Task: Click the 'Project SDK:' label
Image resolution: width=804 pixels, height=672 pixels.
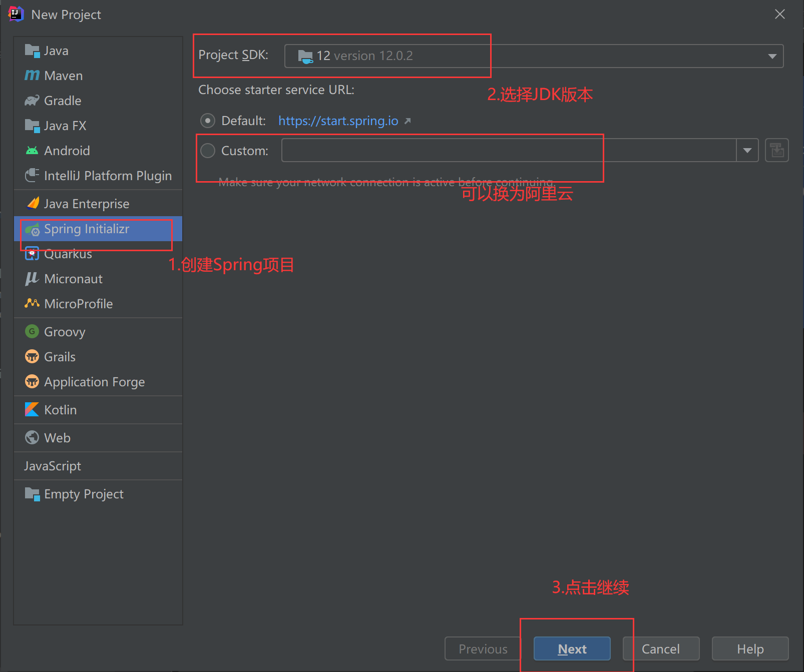Action: tap(233, 55)
